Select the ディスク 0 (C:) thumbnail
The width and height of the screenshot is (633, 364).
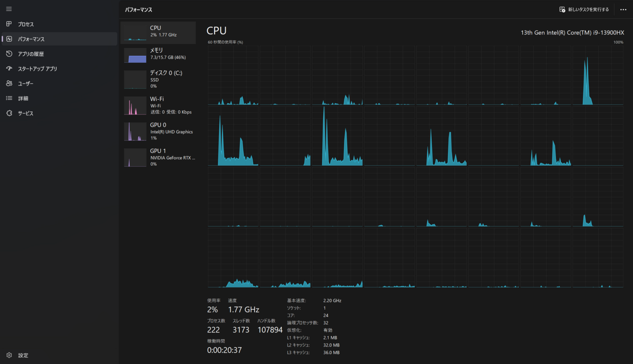click(x=135, y=79)
